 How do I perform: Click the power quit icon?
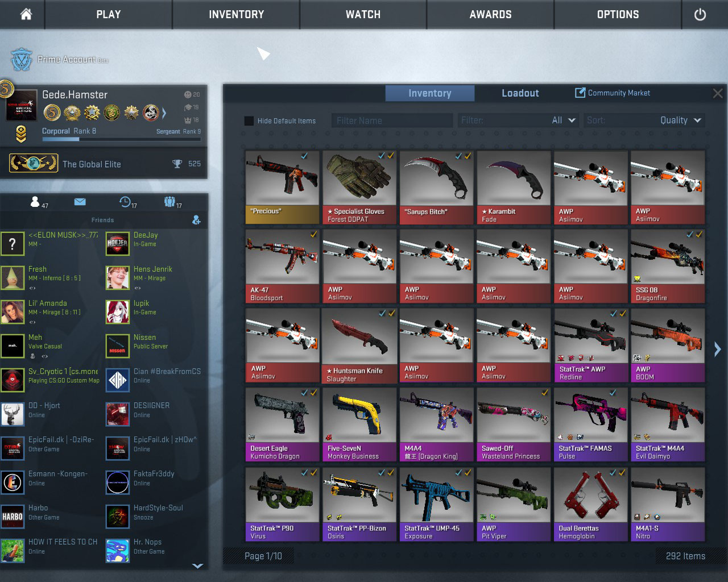700,14
